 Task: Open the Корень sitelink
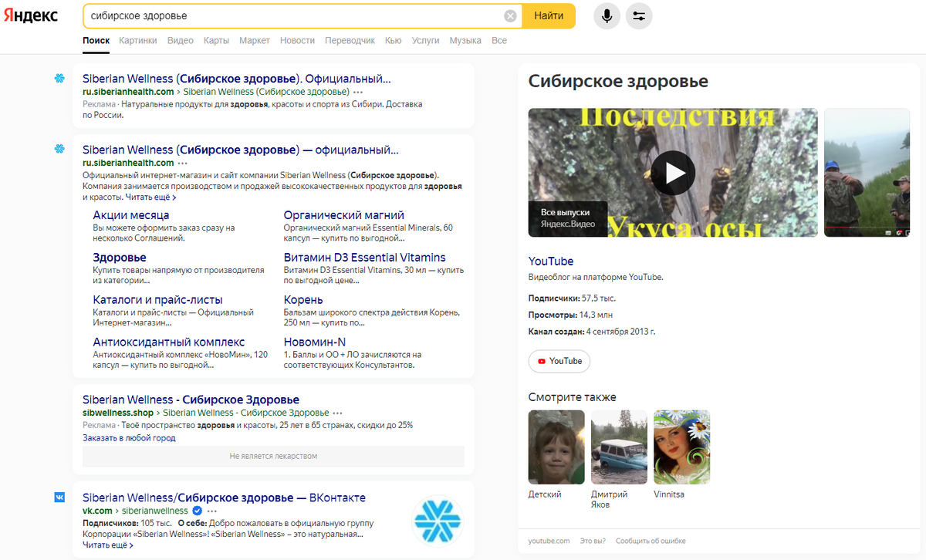tap(303, 300)
